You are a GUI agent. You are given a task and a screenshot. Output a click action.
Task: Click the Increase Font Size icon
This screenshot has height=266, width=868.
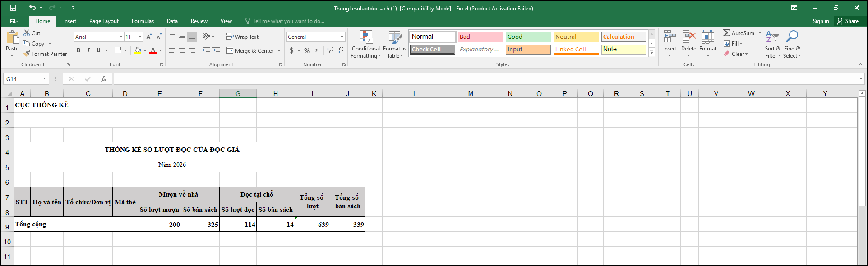149,37
